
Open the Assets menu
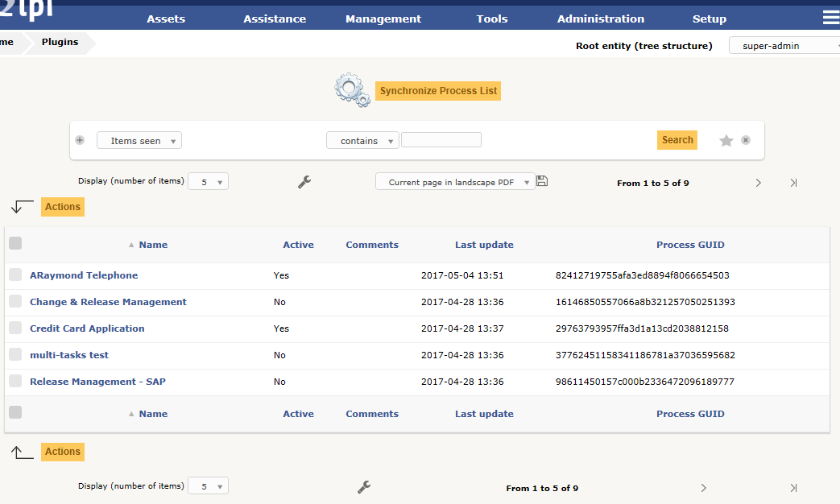click(166, 19)
